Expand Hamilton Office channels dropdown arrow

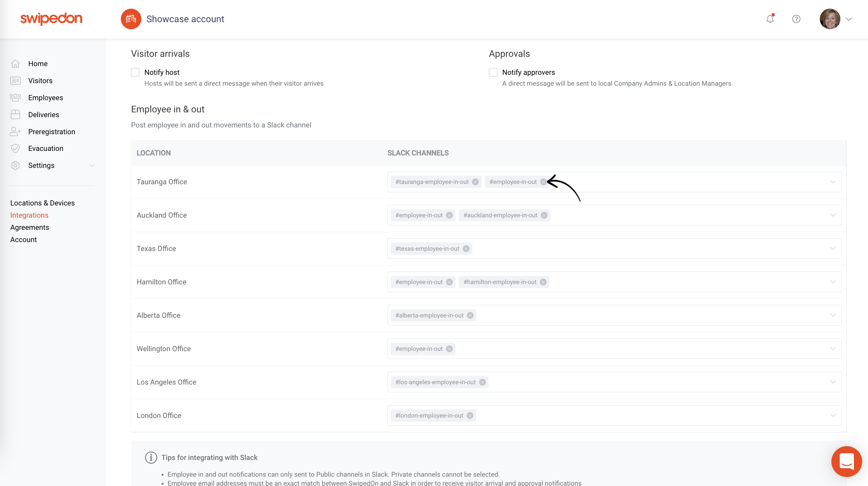click(833, 282)
